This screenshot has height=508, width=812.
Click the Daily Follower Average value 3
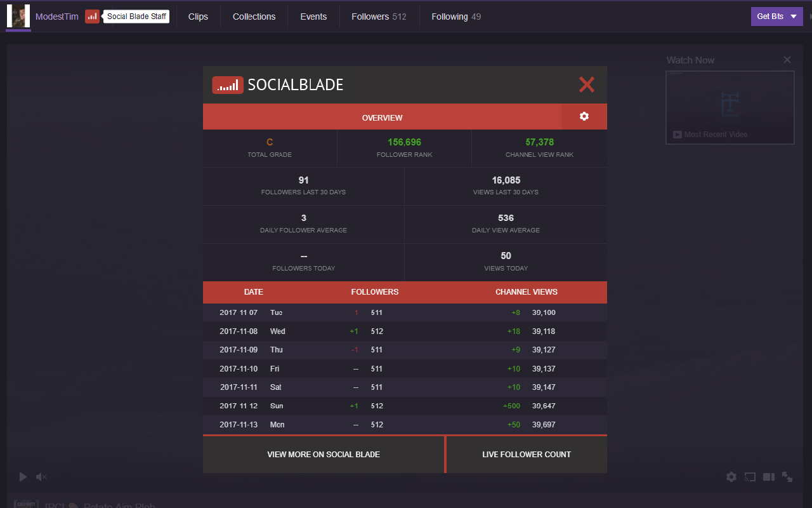tap(304, 218)
